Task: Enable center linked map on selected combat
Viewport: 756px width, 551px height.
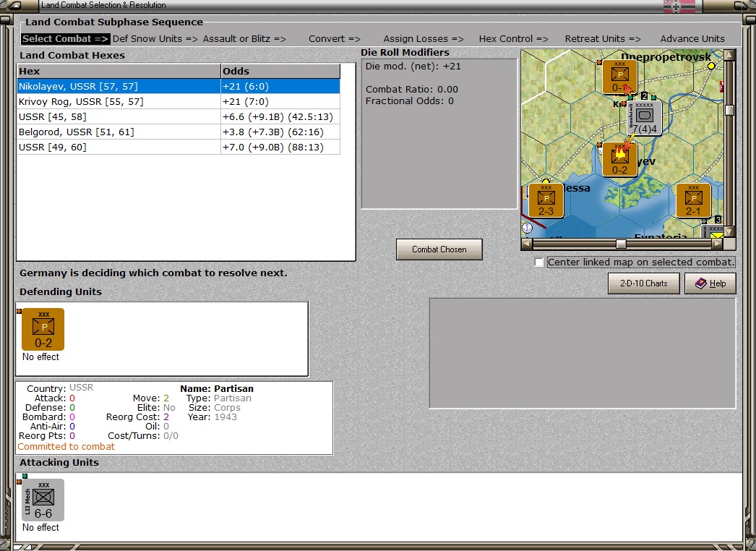Action: [x=539, y=262]
